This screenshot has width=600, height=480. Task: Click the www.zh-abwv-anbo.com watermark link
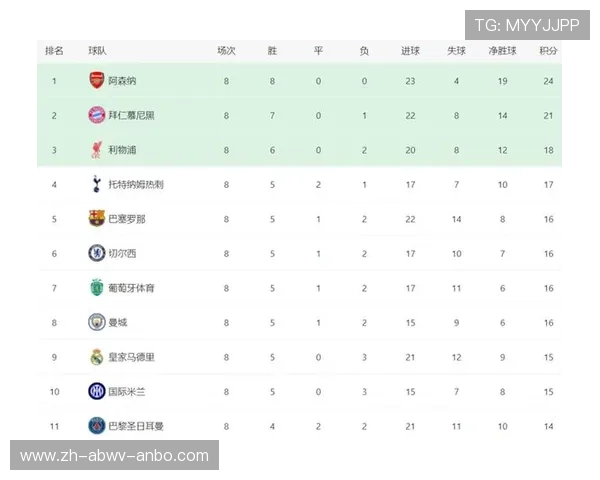click(115, 456)
